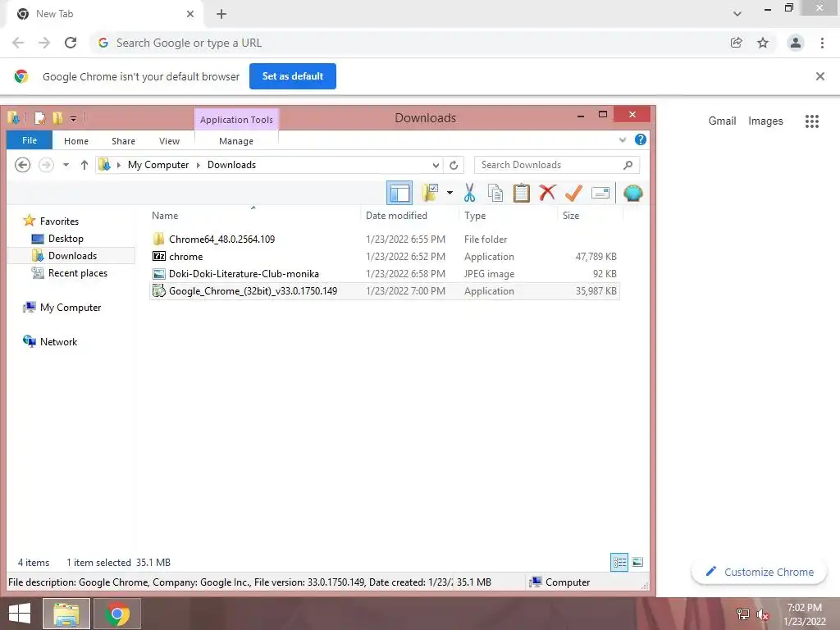Delete selected file with red X
Image resolution: width=840 pixels, height=630 pixels.
tap(547, 193)
